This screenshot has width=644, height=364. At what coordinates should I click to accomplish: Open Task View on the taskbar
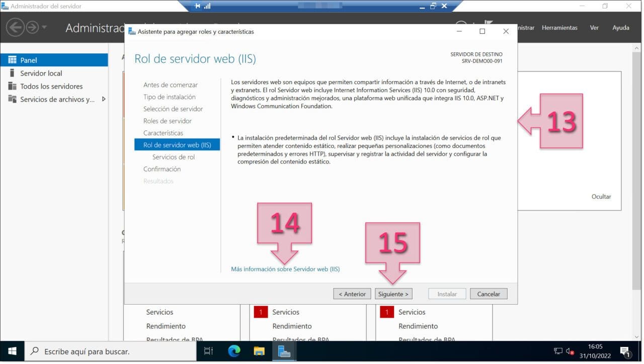pyautogui.click(x=208, y=351)
